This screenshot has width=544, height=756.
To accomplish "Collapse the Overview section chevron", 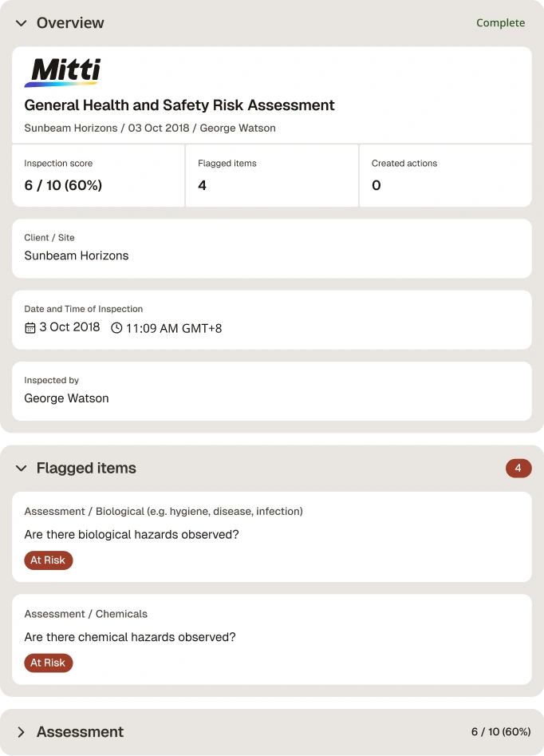I will [22, 22].
